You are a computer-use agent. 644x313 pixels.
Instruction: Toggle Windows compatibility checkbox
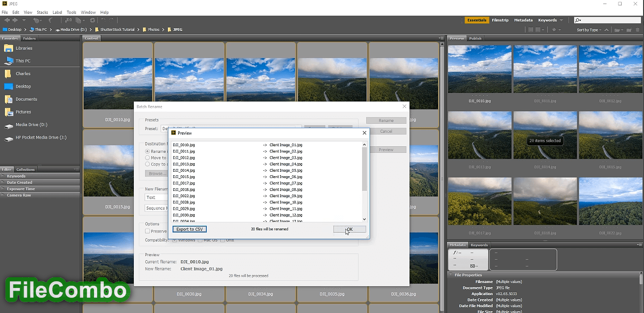point(175,240)
